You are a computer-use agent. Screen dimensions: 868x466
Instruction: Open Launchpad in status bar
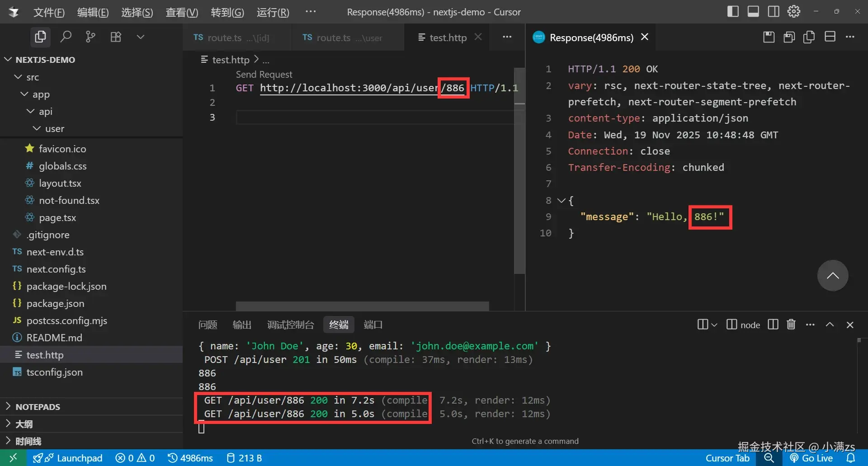pos(68,458)
